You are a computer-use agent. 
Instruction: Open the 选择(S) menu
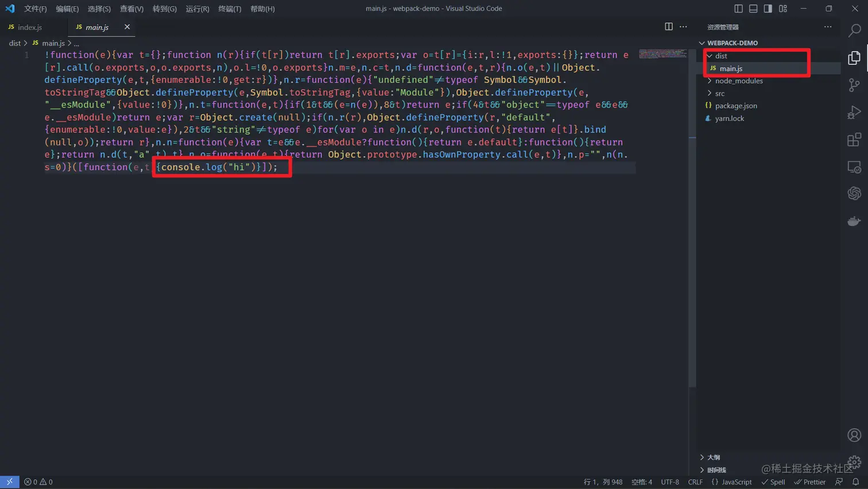(x=99, y=9)
